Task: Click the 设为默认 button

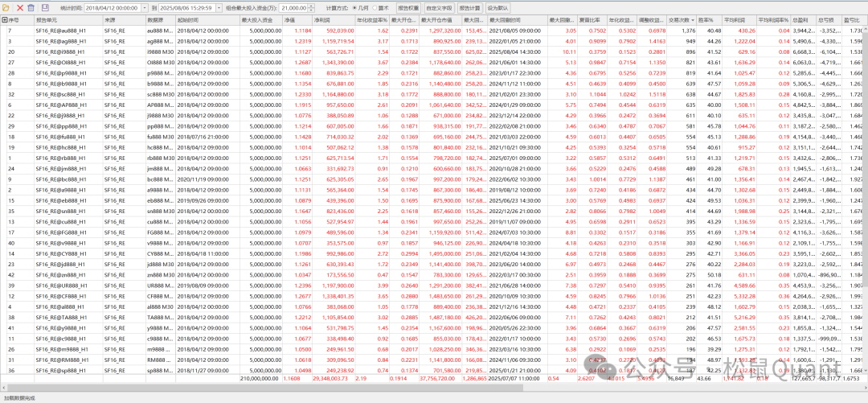Action: 497,6
